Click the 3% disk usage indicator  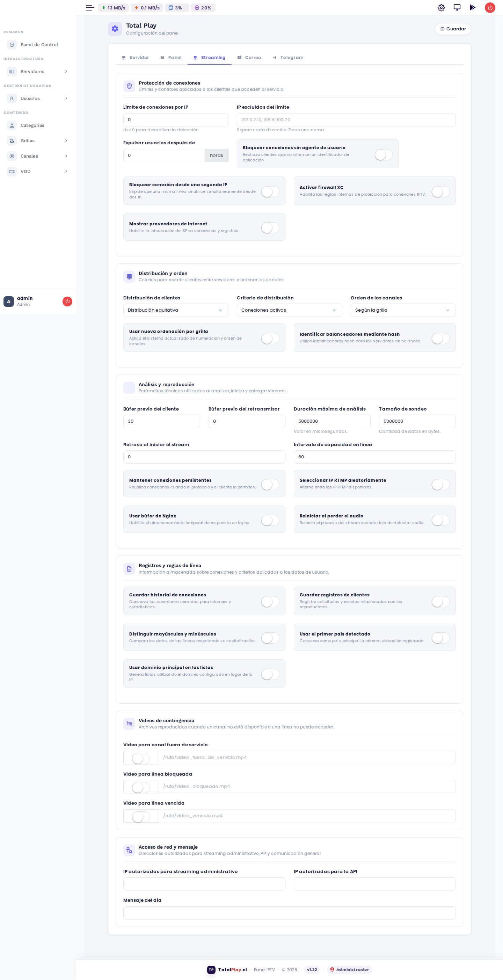(177, 8)
